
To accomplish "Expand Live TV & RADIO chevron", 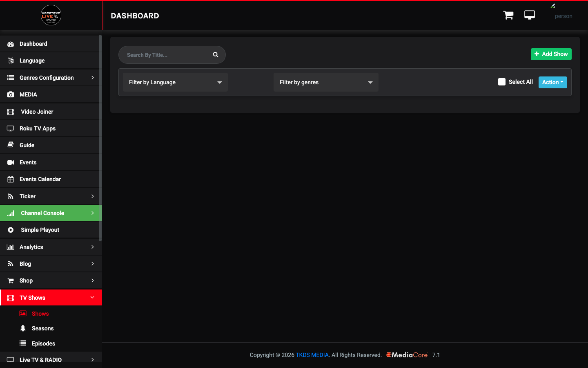I will pyautogui.click(x=93, y=360).
